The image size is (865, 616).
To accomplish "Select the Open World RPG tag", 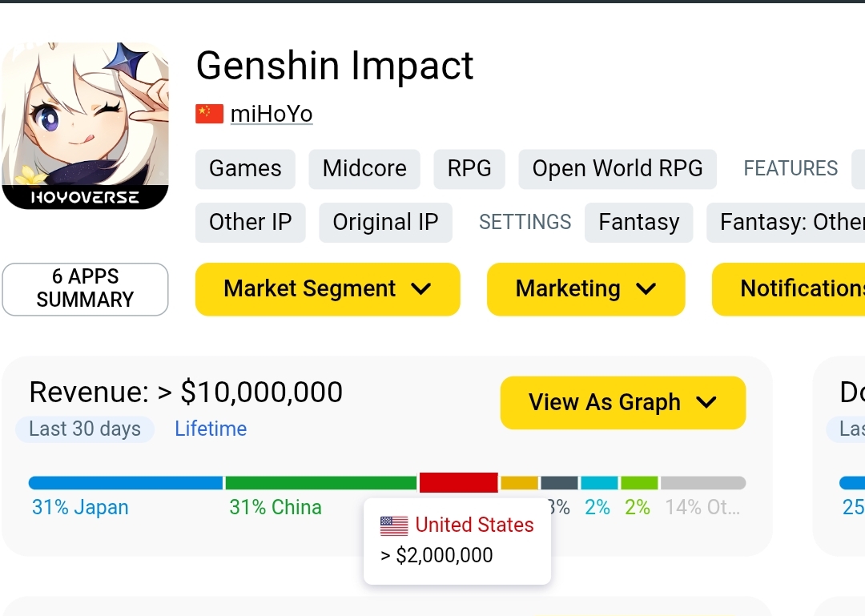I will pos(618,169).
